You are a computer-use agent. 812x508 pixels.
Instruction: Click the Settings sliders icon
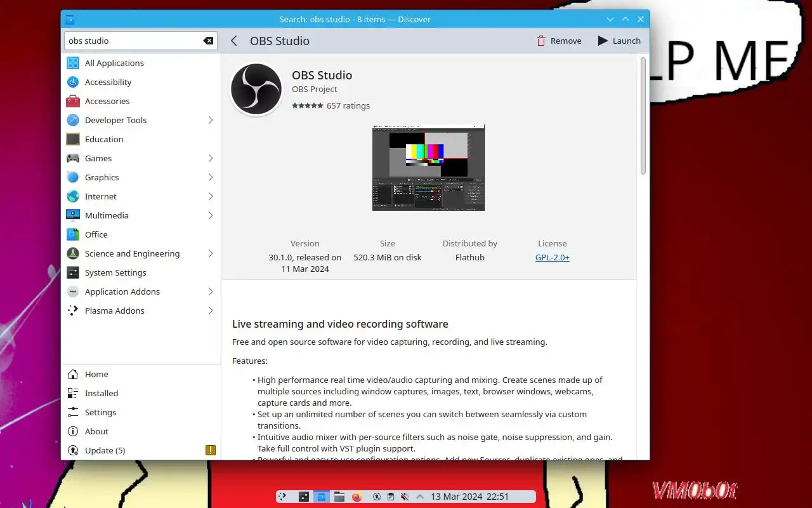(73, 412)
